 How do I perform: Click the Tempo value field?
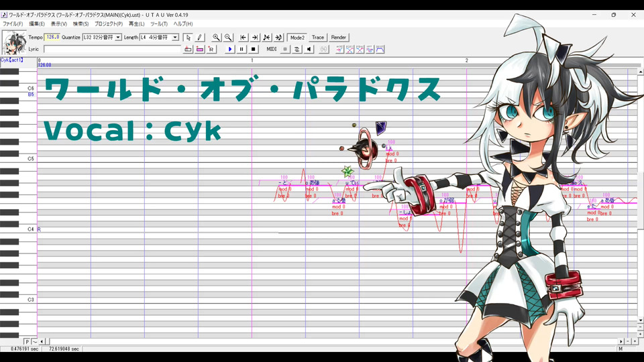pyautogui.click(x=52, y=38)
